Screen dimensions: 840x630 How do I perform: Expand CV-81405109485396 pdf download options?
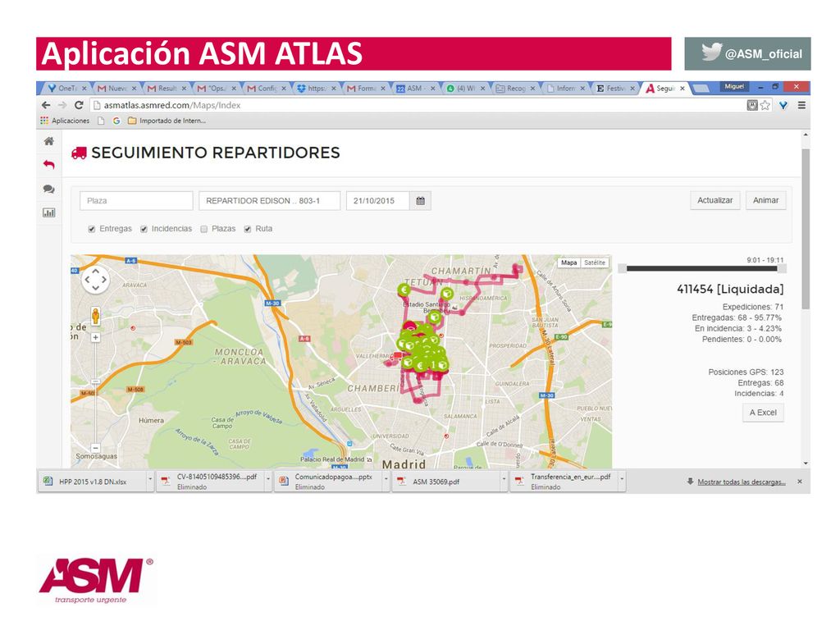pyautogui.click(x=268, y=481)
